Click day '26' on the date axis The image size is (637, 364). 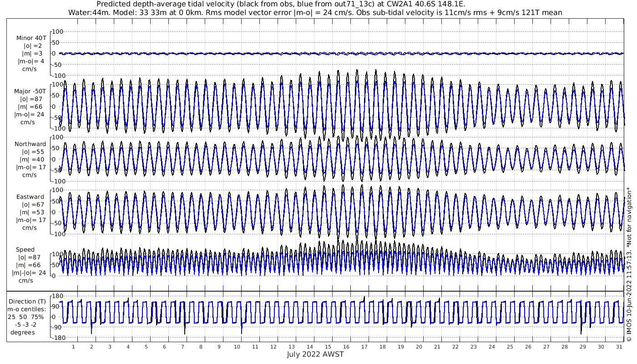528,347
